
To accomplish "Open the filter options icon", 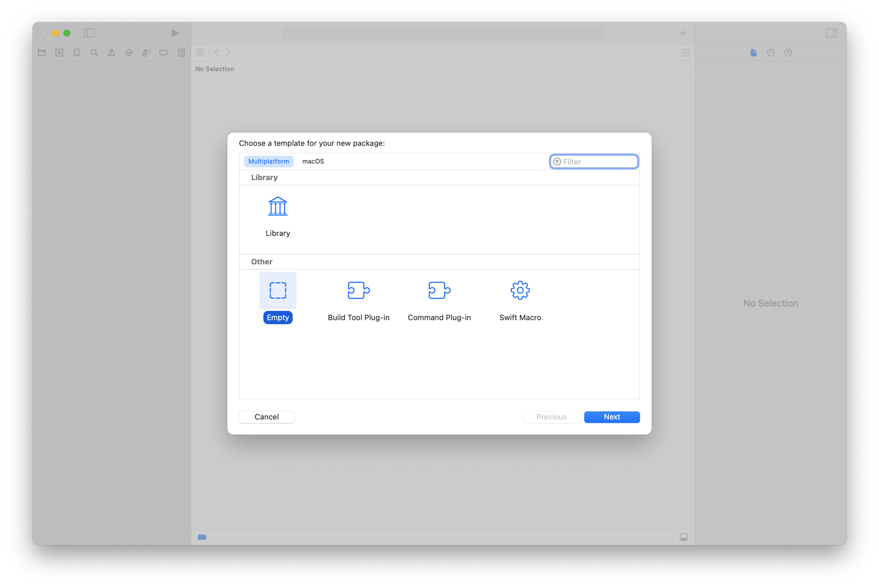I will click(x=557, y=162).
